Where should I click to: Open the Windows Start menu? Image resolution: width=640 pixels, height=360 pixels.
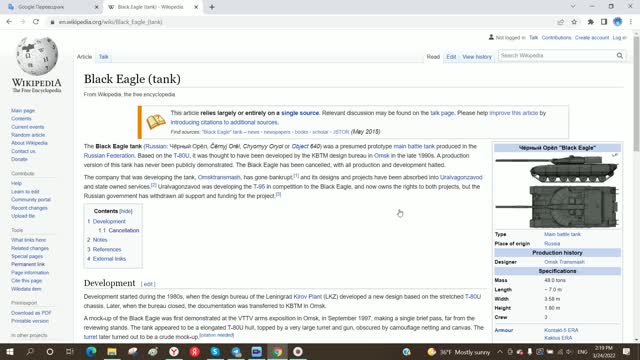pyautogui.click(x=10, y=351)
